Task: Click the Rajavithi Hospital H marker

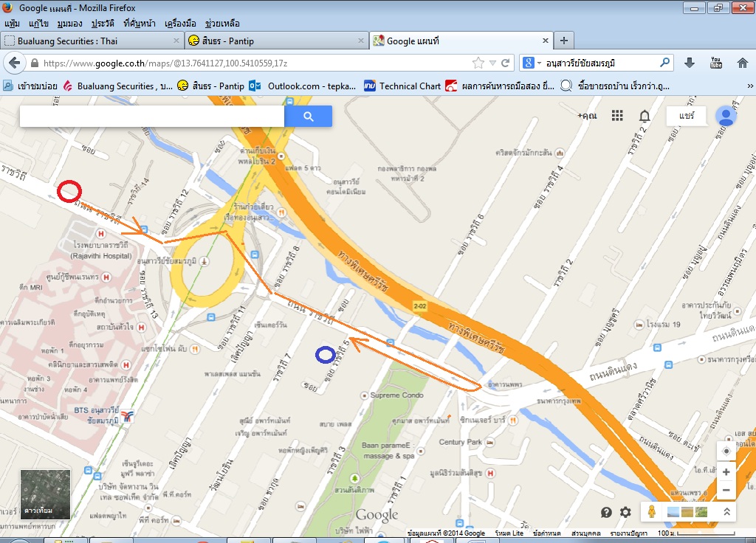Action: point(100,234)
